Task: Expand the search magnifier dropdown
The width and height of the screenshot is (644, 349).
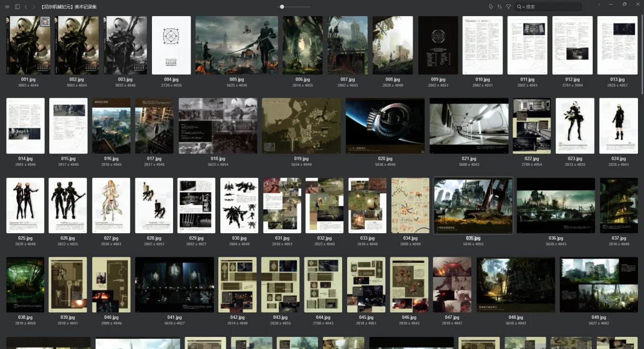Action: point(521,7)
